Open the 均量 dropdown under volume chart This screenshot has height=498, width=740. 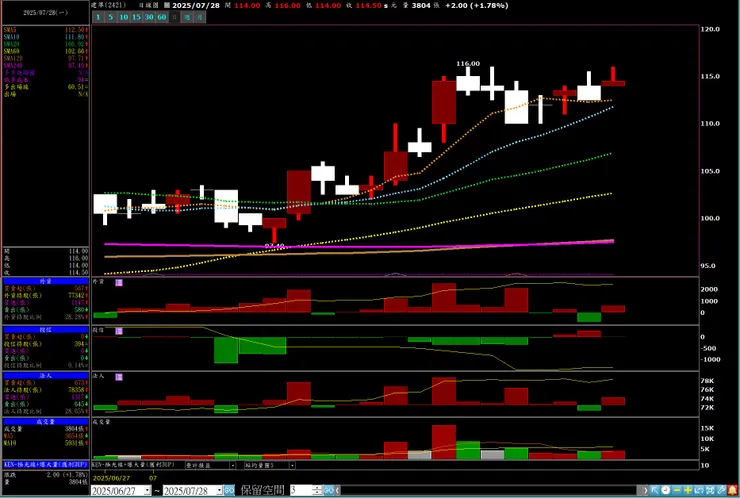(x=292, y=465)
